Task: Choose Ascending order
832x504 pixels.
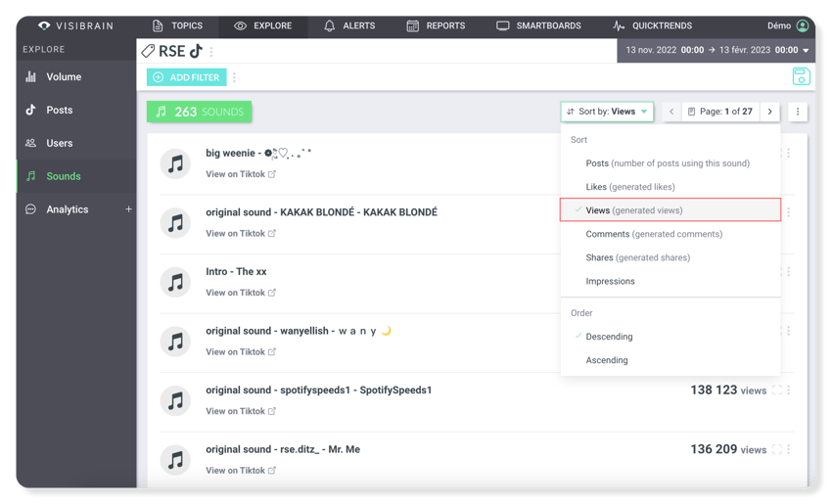Action: tap(670, 360)
